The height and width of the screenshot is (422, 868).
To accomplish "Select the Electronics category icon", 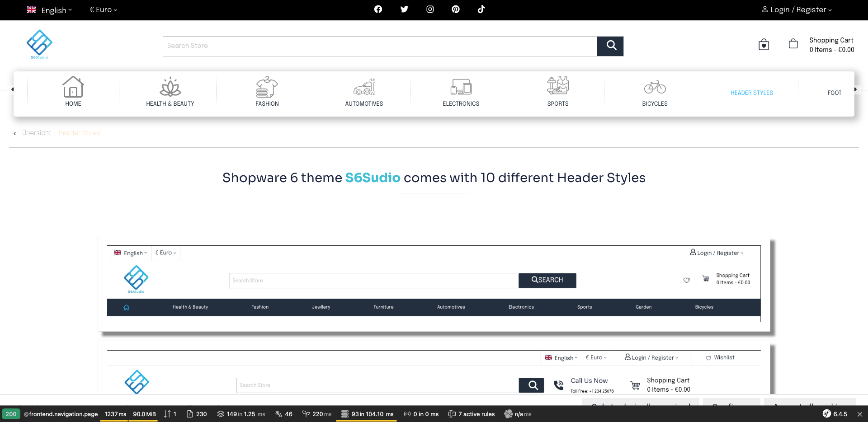I will [461, 87].
